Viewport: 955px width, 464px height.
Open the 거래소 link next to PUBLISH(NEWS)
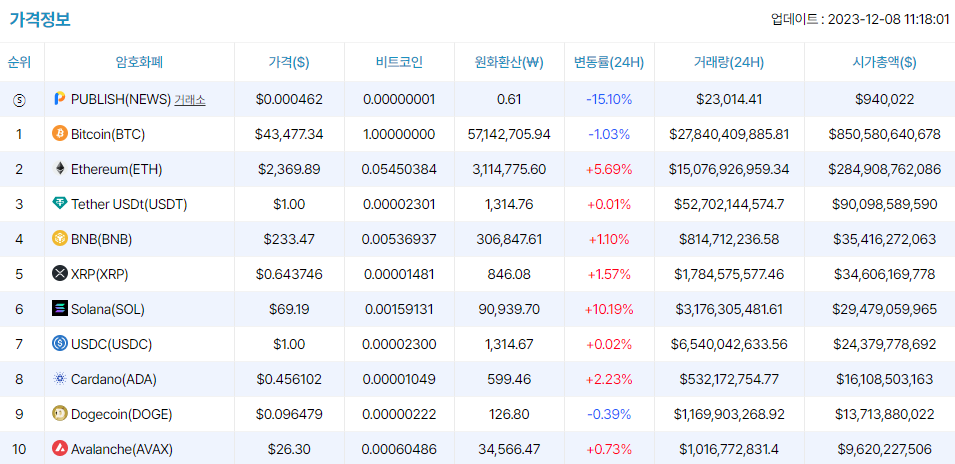click(189, 99)
